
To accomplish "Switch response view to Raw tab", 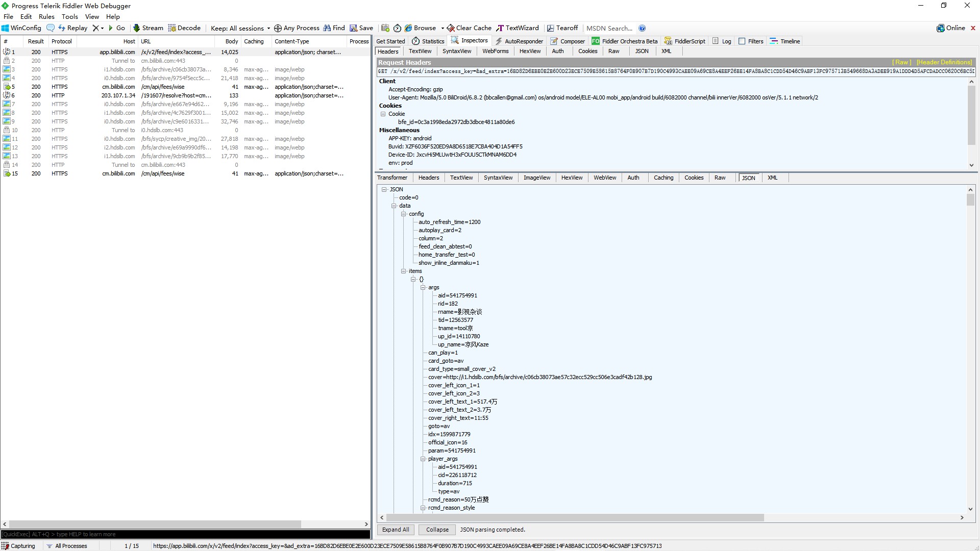I will click(x=720, y=178).
